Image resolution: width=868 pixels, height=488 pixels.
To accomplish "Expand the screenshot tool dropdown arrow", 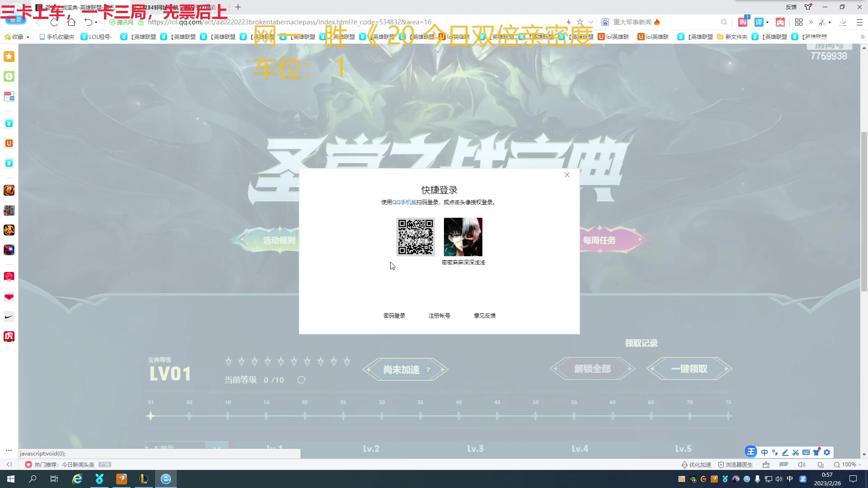I will coord(830,23).
